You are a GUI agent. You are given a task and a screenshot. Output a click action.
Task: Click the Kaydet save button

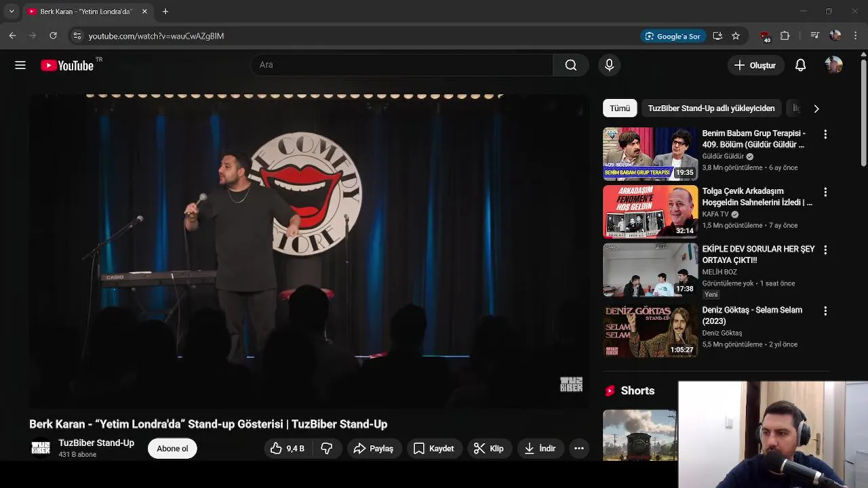434,448
